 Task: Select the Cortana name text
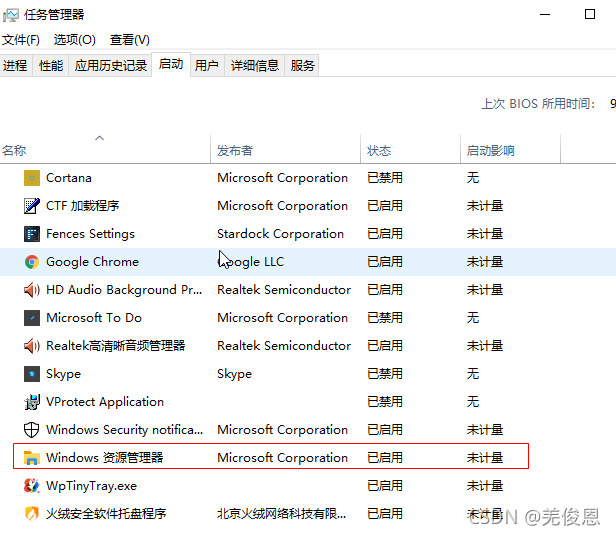[x=69, y=178]
